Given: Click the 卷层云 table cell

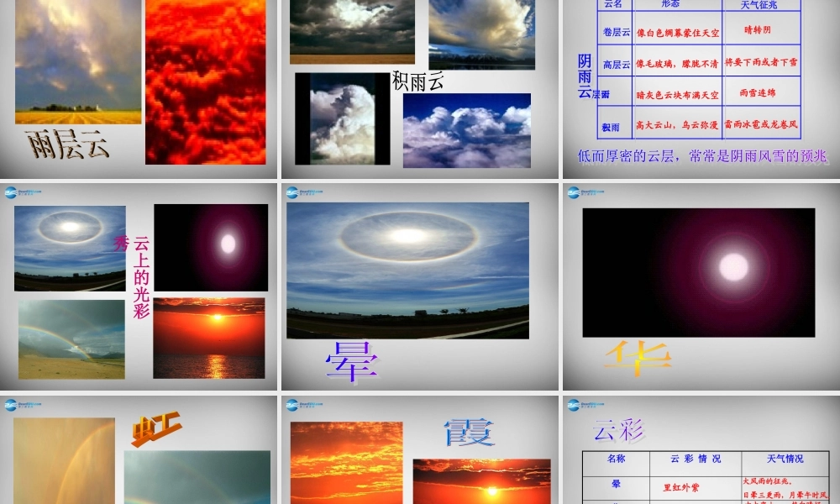Looking at the screenshot, I should [616, 32].
